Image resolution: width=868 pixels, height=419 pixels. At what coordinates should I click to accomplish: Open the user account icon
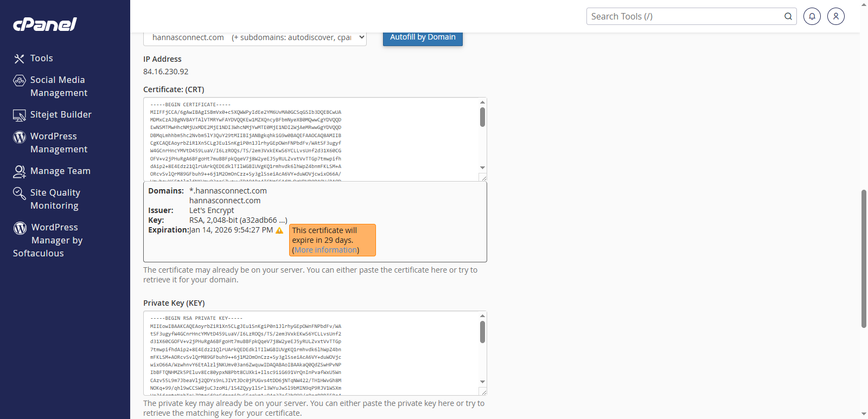tap(835, 16)
